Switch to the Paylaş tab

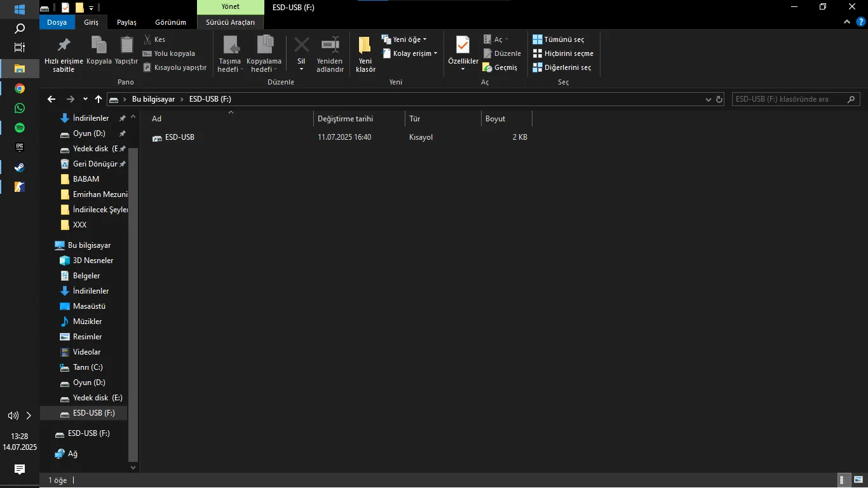127,22
